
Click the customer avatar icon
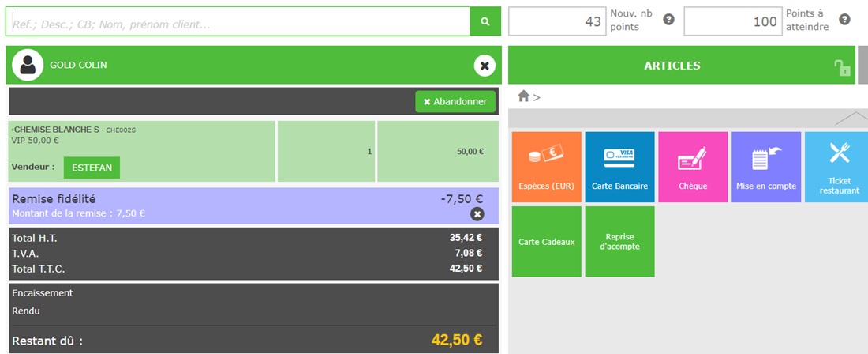(29, 65)
